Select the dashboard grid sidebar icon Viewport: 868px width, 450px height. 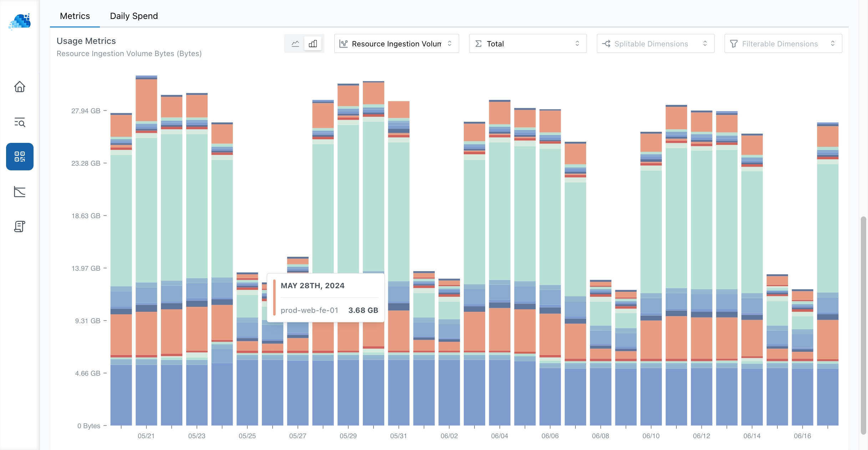pos(20,157)
